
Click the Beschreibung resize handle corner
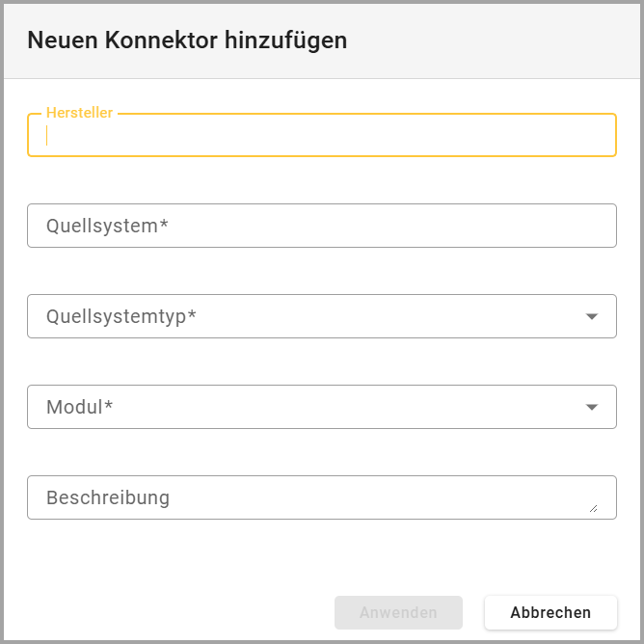593,507
